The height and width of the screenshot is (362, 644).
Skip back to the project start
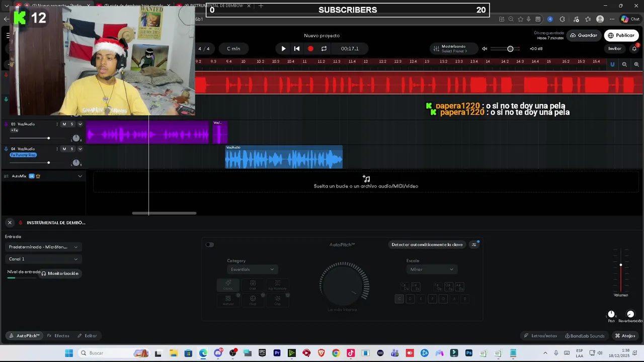point(297,49)
